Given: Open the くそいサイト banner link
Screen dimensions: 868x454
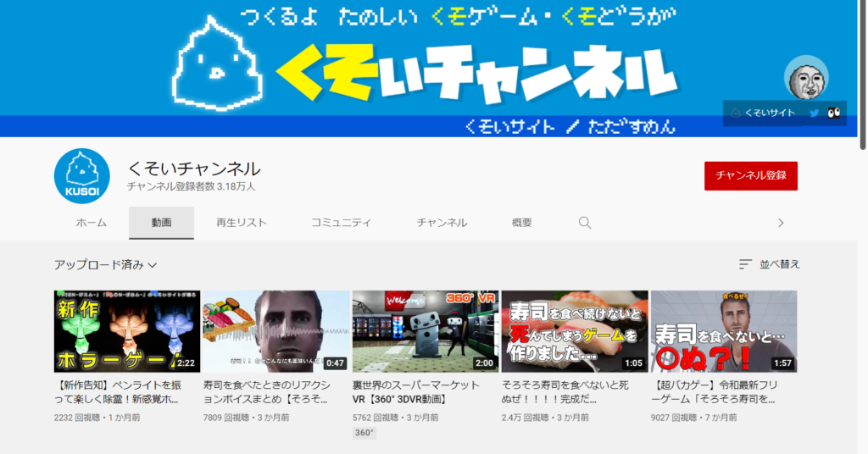Looking at the screenshot, I should [763, 113].
